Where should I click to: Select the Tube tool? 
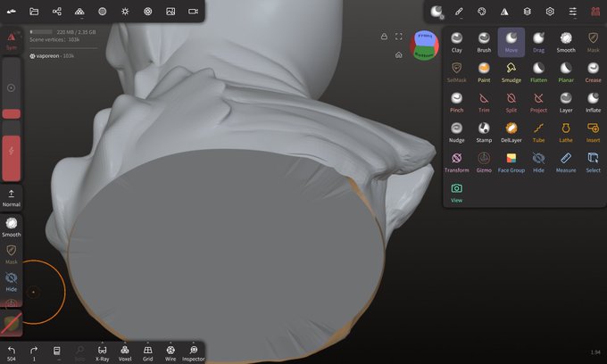pyautogui.click(x=538, y=132)
